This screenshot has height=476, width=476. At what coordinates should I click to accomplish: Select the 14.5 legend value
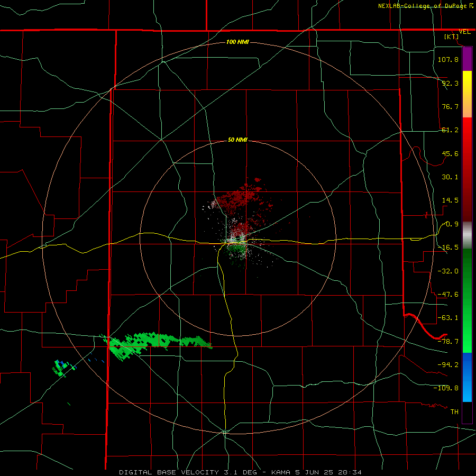[450, 200]
